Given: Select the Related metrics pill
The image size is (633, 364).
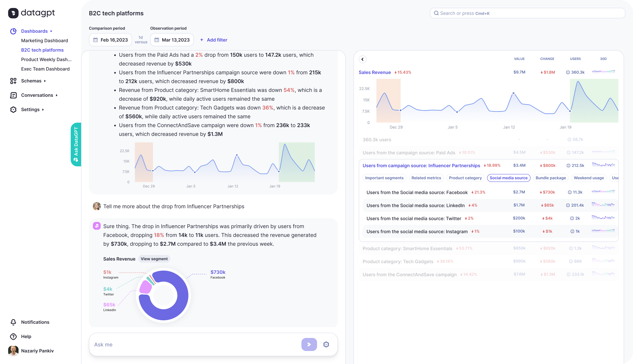Looking at the screenshot, I should [x=426, y=178].
